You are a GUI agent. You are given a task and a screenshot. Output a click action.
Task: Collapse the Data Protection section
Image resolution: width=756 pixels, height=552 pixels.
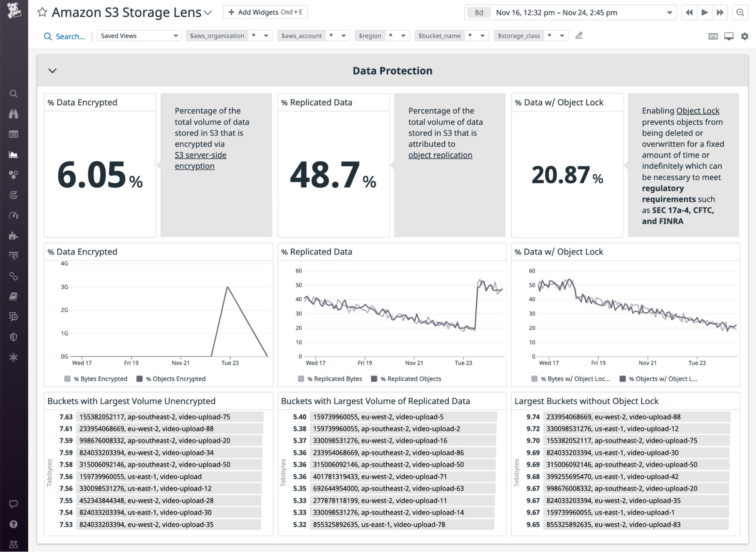click(x=53, y=71)
